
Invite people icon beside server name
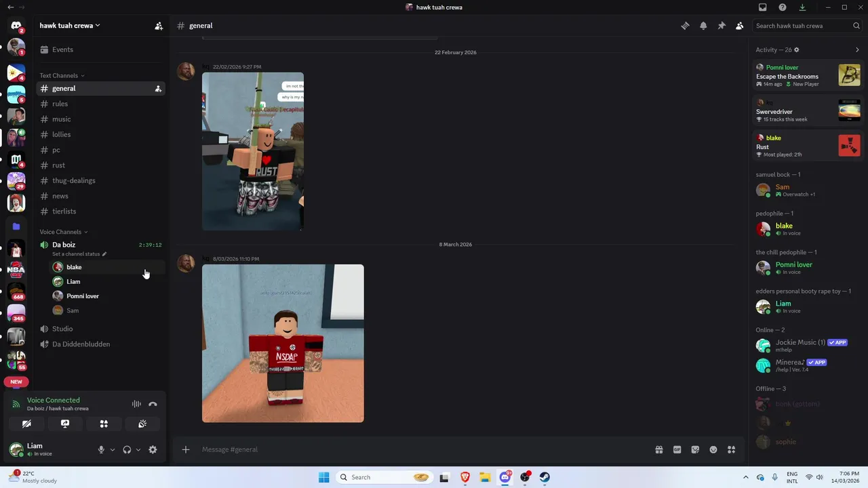[159, 26]
